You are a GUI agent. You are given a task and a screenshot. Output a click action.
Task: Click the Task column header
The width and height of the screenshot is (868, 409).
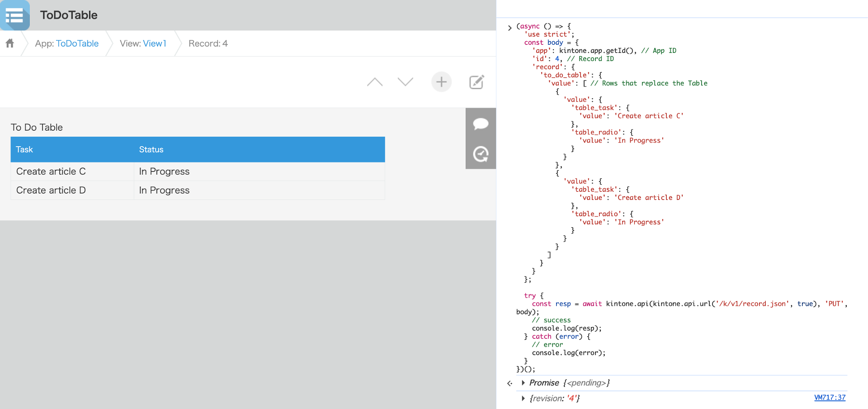(72, 149)
